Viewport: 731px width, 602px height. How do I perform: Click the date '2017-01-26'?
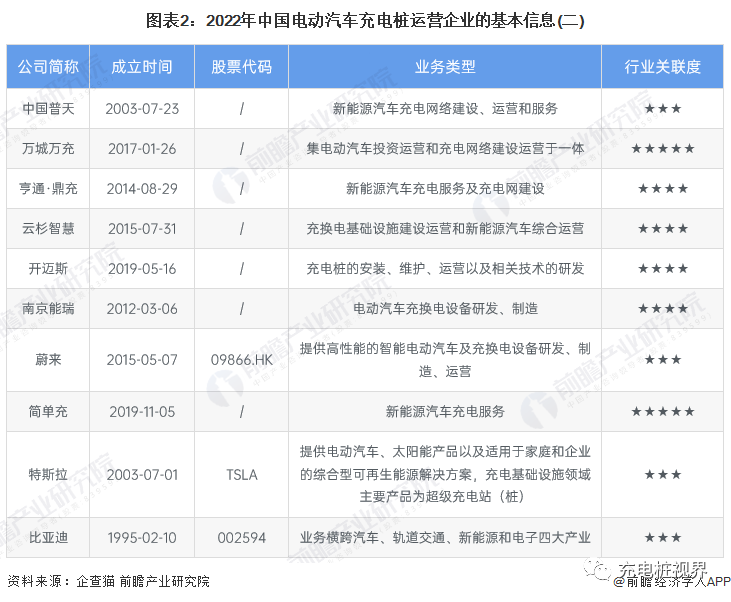(142, 149)
